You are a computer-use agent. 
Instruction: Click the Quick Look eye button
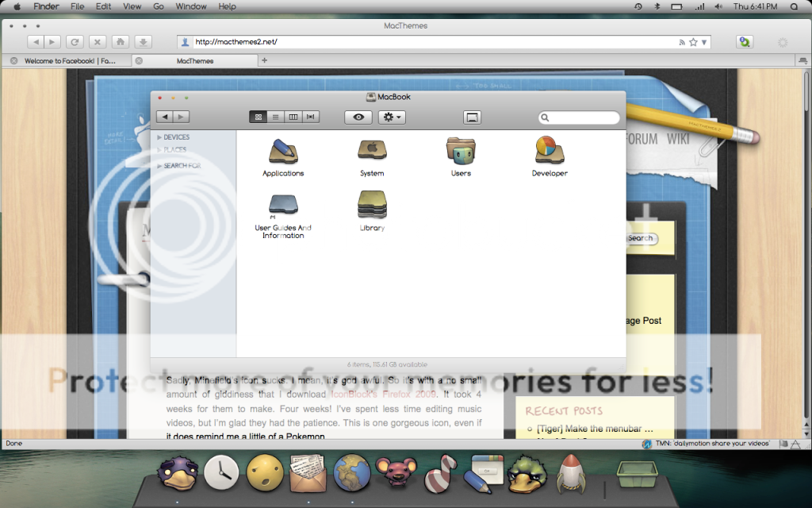click(x=358, y=117)
